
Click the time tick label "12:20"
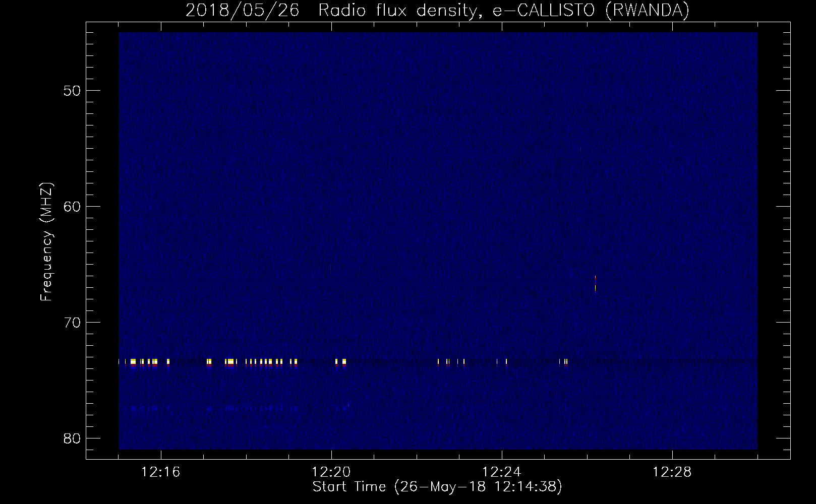(x=331, y=472)
